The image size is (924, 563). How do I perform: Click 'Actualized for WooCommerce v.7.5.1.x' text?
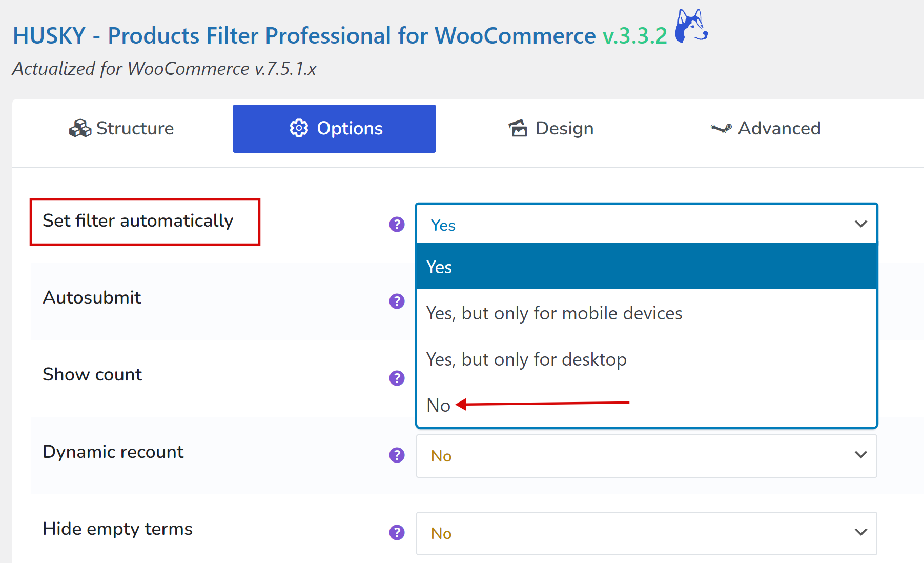[165, 69]
